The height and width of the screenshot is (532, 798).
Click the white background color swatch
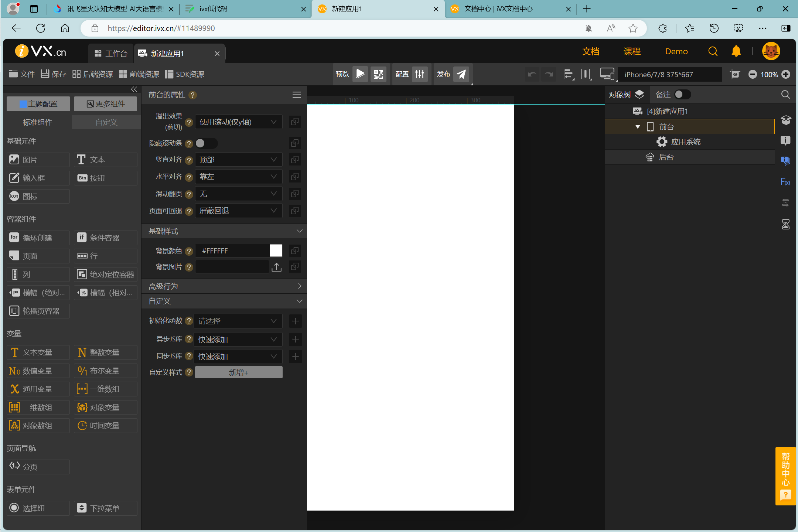(276, 250)
